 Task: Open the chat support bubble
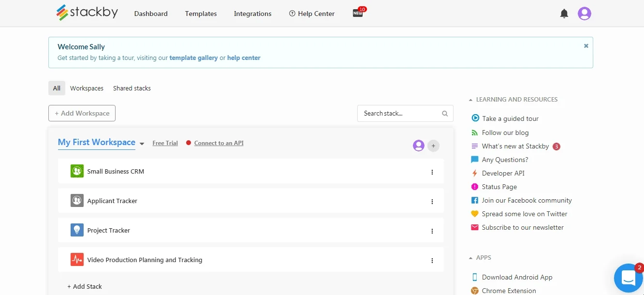point(628,278)
